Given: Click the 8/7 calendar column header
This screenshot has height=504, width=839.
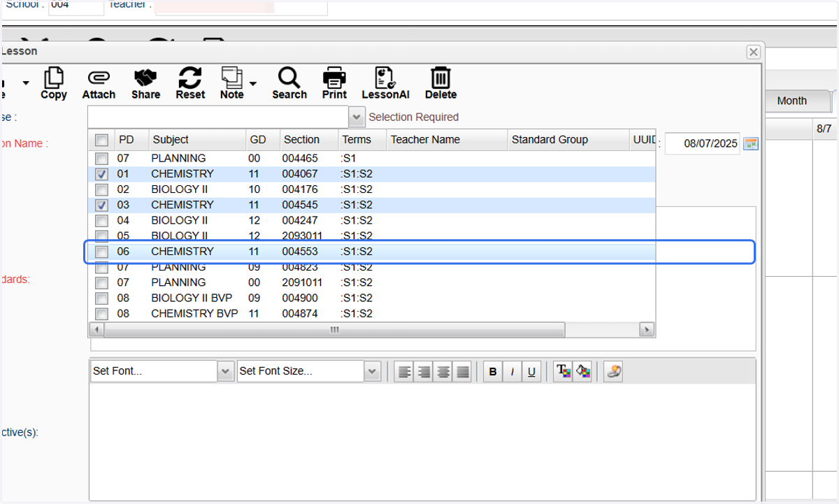Looking at the screenshot, I should pyautogui.click(x=824, y=129).
